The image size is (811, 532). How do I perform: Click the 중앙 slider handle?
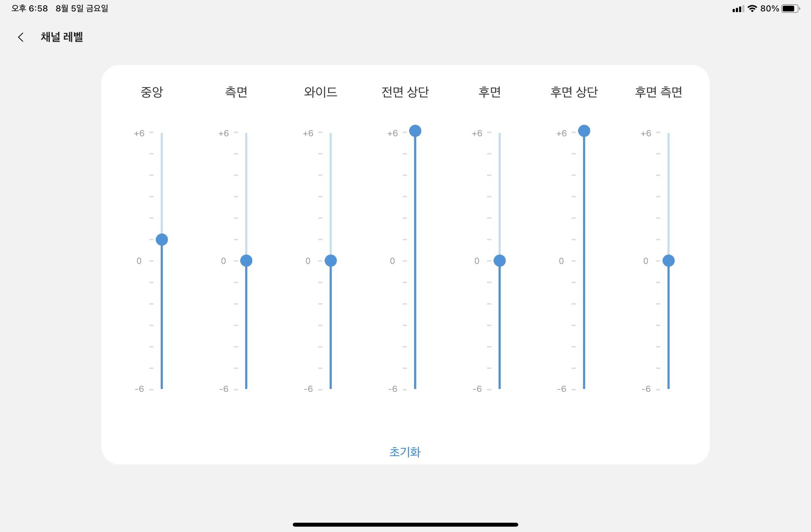[162, 239]
